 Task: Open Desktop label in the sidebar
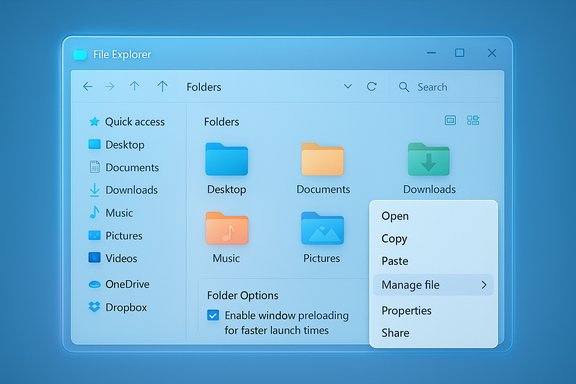coord(125,145)
